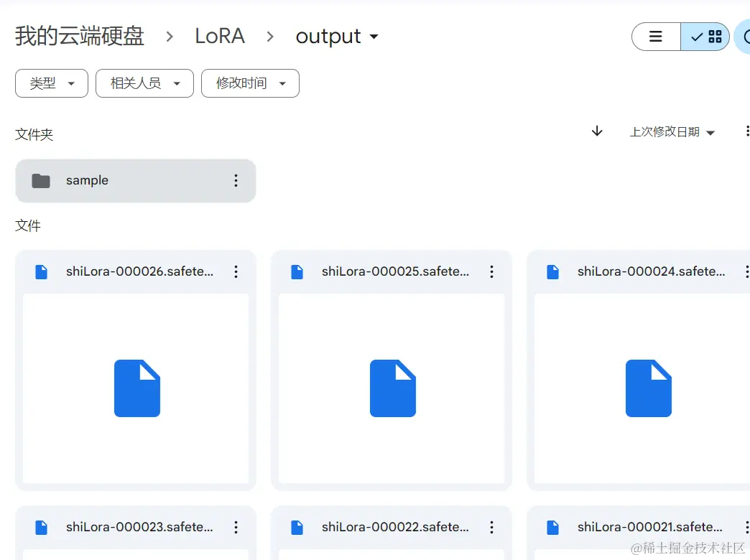
Task: Click small file icon beside shiLora-000026
Action: tap(42, 272)
